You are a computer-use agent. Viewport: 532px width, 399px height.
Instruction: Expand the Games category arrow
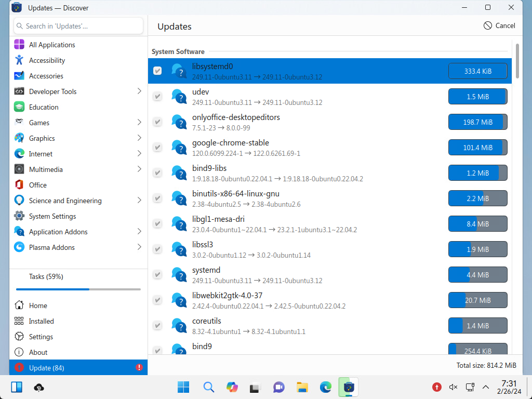coord(139,123)
